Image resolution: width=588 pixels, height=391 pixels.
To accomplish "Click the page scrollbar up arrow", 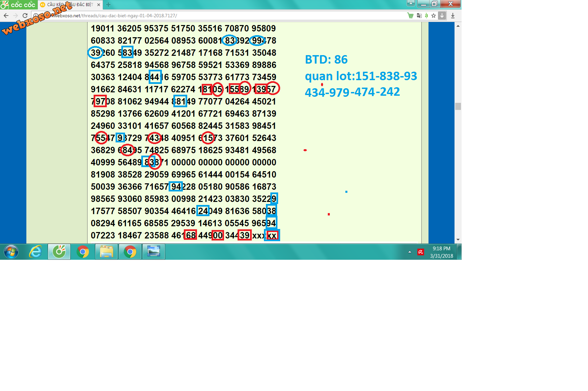I will [458, 26].
